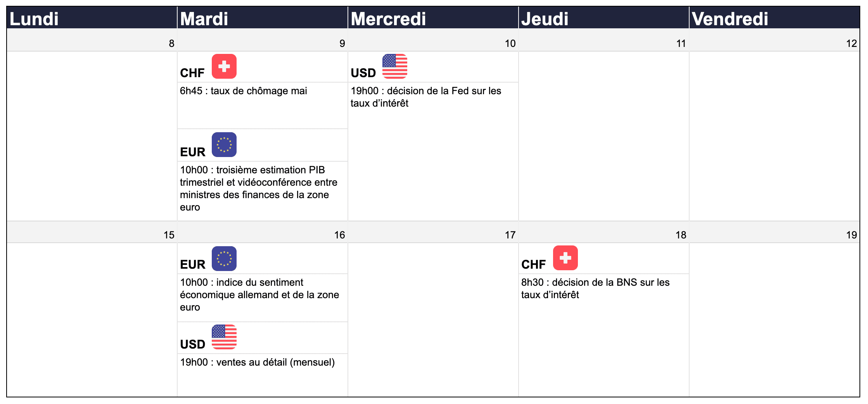868x404 pixels.
Task: Select the Mercredi column header
Action: [433, 18]
